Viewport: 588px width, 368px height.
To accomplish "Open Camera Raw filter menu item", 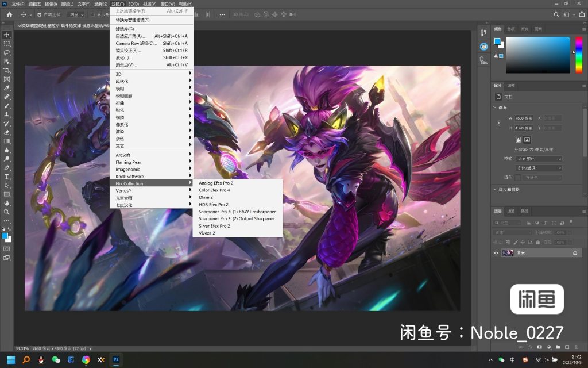I will 152,43.
